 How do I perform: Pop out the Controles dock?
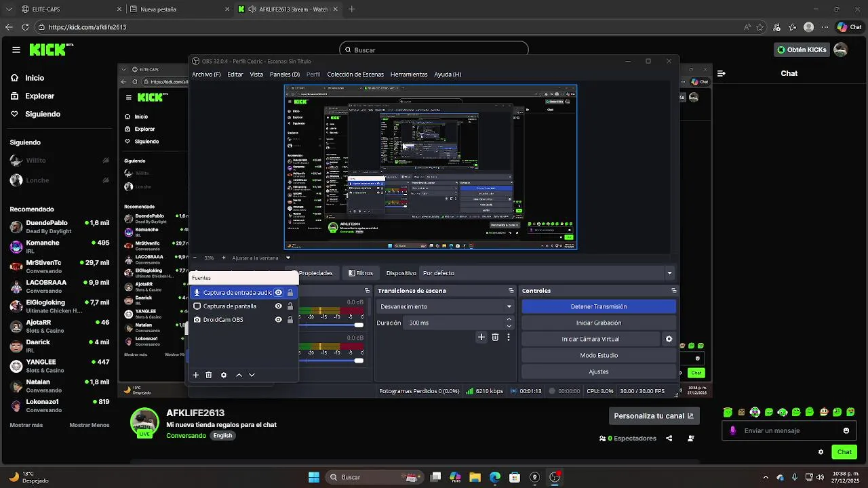click(673, 291)
